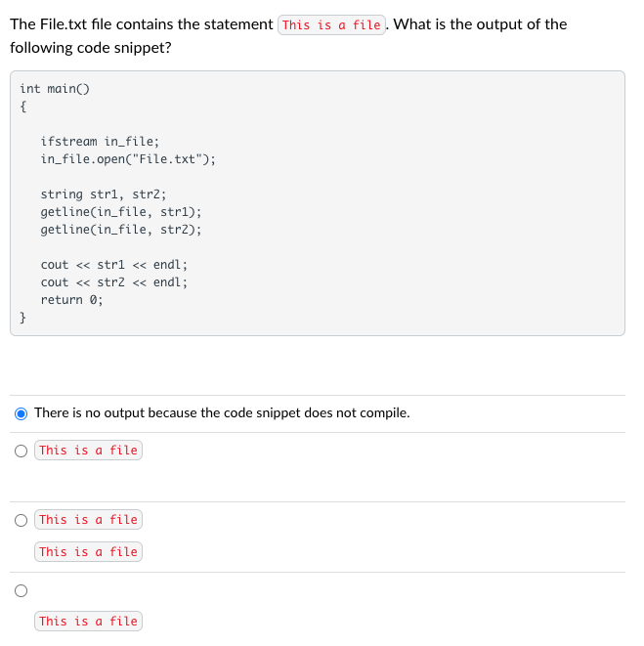The width and height of the screenshot is (644, 646).
Task: Click the red inline 'This is a file' code in the question
Action: (x=331, y=24)
